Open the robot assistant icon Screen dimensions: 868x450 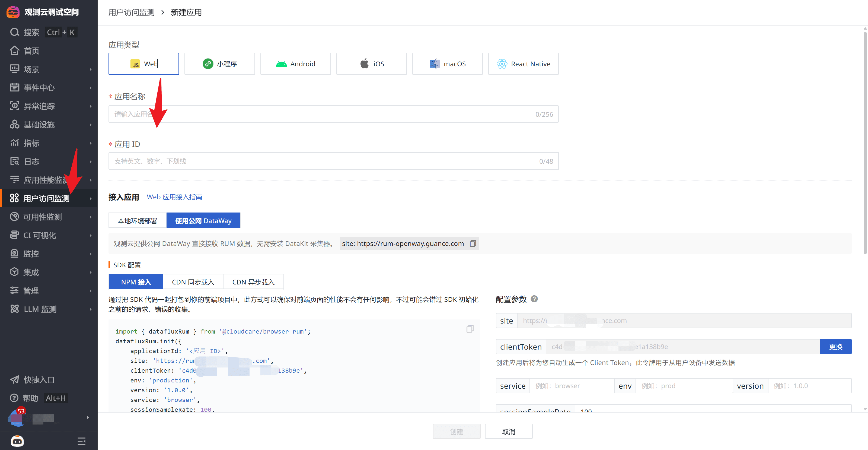tap(17, 441)
